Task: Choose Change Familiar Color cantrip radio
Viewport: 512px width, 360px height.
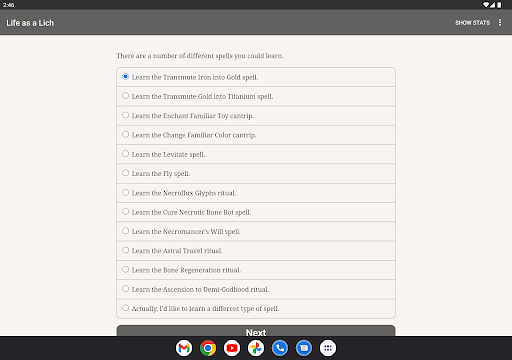Action: 125,134
